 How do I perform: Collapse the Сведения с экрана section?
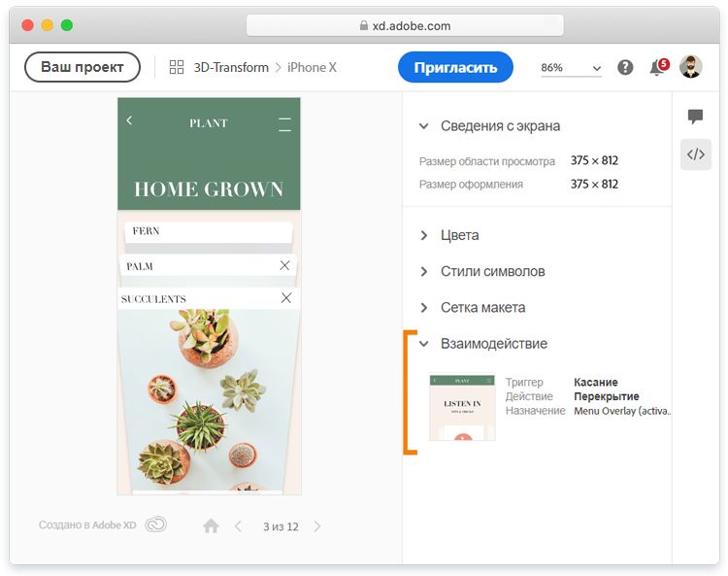click(x=423, y=126)
